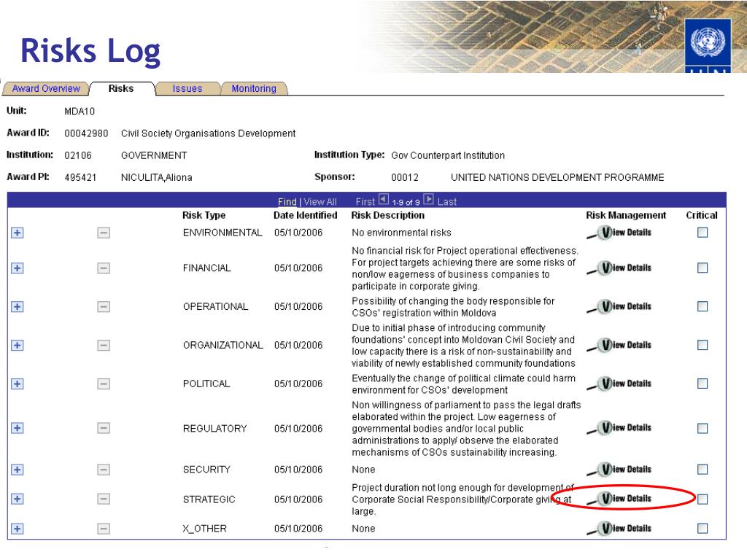The image size is (747, 560).
Task: Click the Risk Type column header
Action: [x=204, y=215]
